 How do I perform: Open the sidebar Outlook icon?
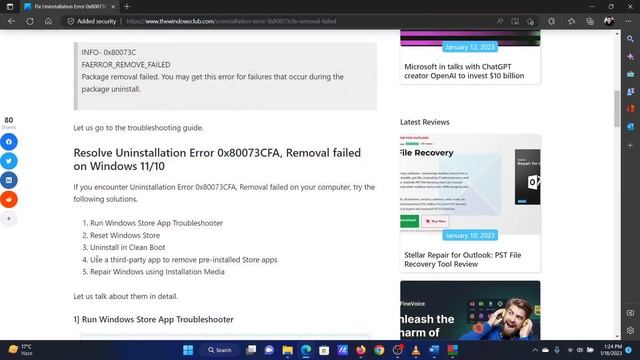631,127
